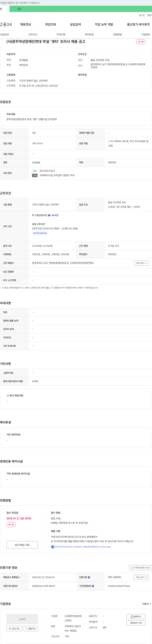Click the 주 5일 근무 value in 근무 형태 row
The height and width of the screenshot is (644, 152).
pyautogui.click(x=113, y=246)
